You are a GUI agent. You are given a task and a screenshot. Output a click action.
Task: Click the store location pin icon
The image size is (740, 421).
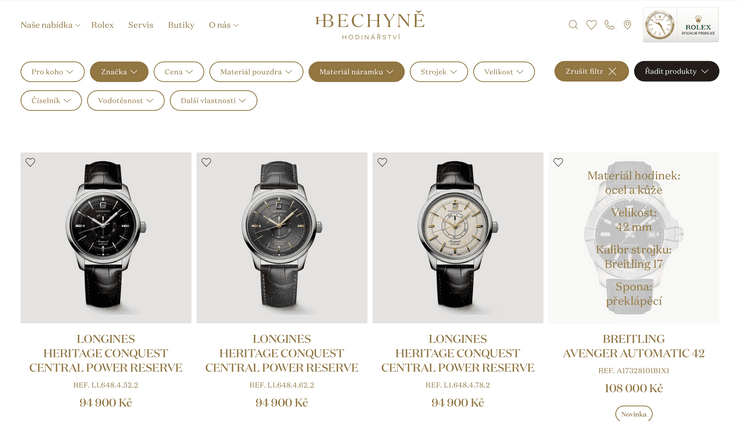point(627,25)
